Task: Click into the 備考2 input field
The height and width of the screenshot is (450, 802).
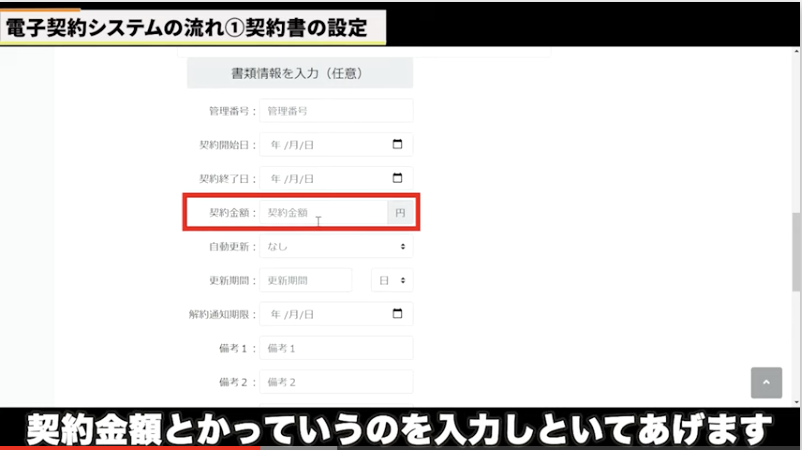Action: (336, 382)
